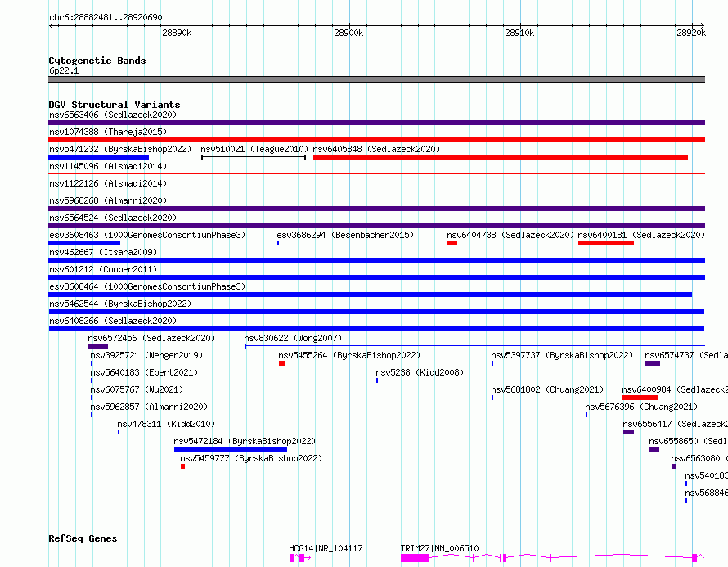
Task: Click the blue nsv5472184 variant bar
Action: click(x=231, y=449)
